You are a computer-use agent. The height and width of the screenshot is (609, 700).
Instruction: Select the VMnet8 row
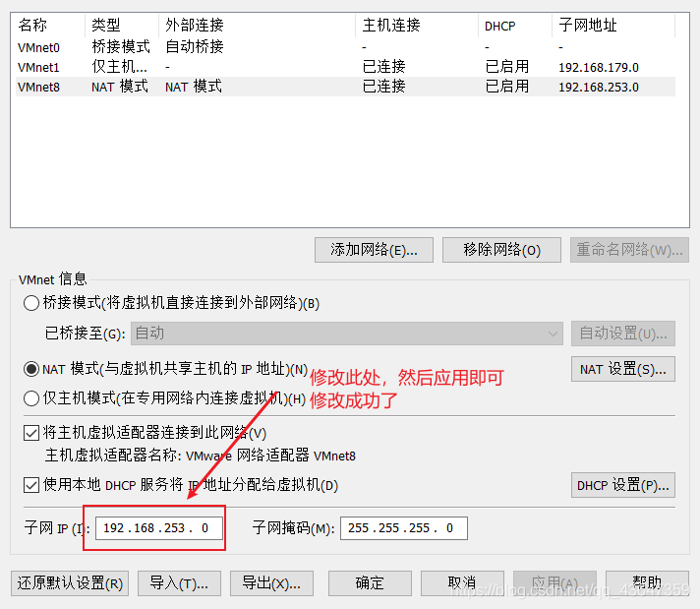pos(345,87)
